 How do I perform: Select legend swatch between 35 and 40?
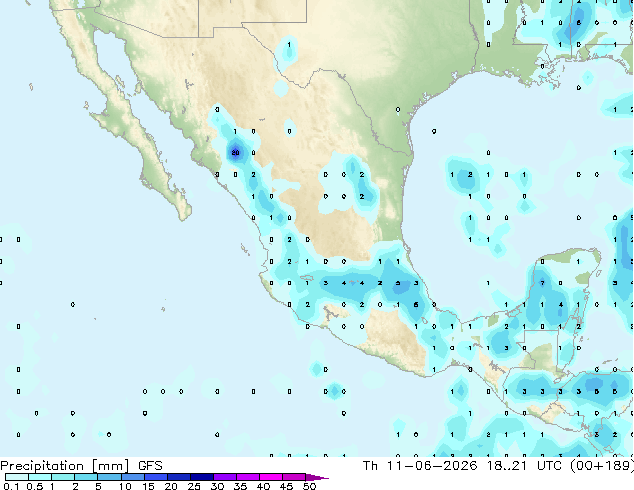[x=247, y=477]
